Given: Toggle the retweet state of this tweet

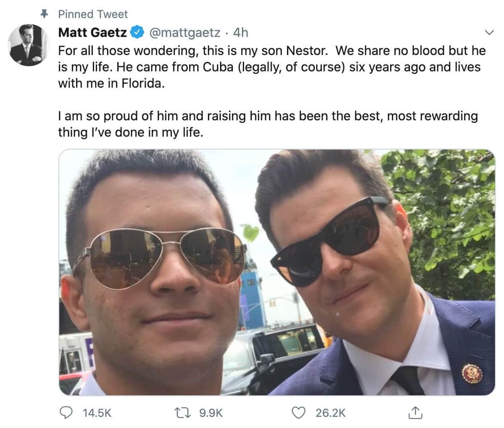Looking at the screenshot, I should coord(183,412).
